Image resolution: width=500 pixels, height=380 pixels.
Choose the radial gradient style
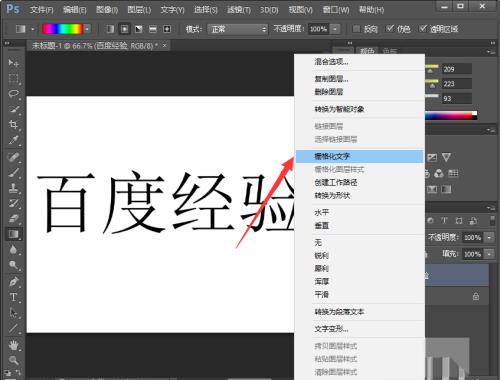(124, 29)
